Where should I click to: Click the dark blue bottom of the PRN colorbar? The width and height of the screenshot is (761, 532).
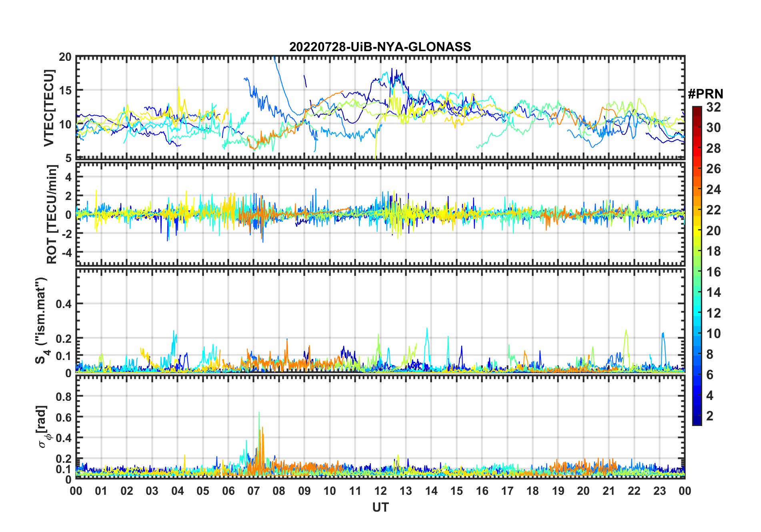coord(697,420)
